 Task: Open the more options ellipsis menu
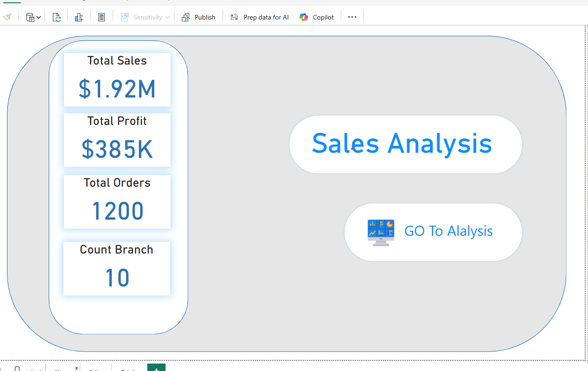point(352,17)
